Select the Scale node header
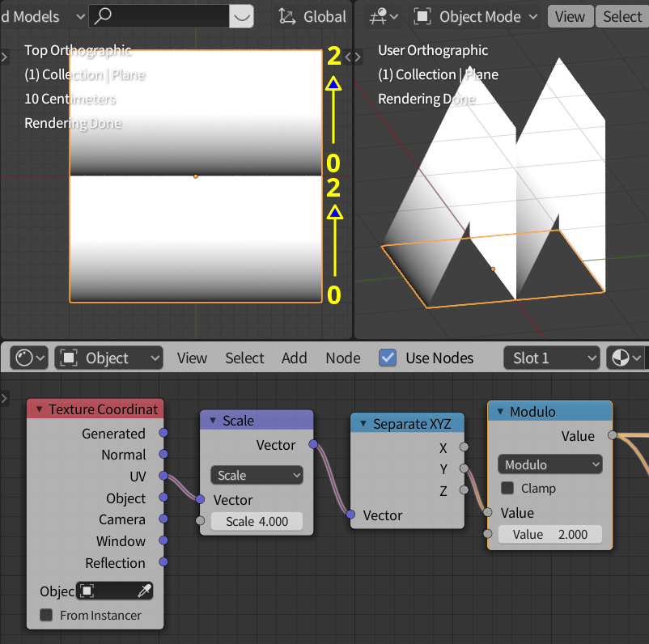 (257, 420)
